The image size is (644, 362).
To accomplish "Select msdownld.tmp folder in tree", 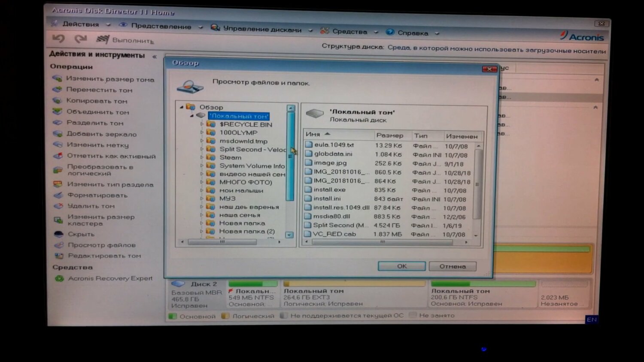I will [x=243, y=141].
